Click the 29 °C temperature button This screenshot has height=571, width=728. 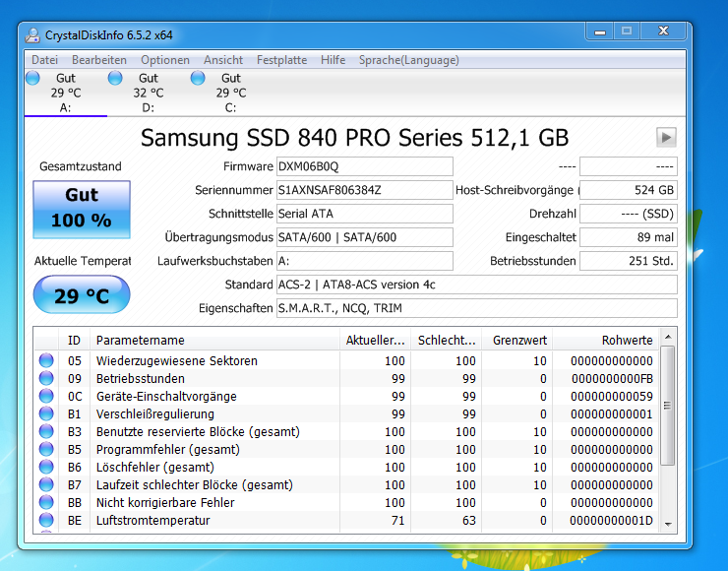82,294
